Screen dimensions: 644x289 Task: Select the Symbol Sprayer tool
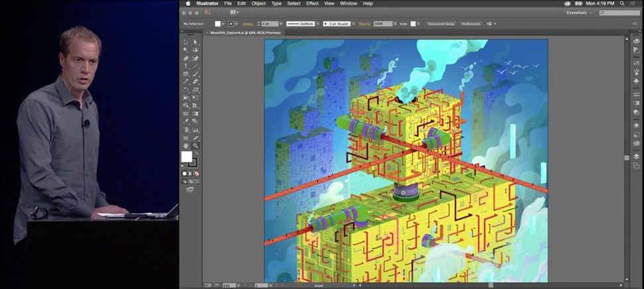[x=186, y=129]
